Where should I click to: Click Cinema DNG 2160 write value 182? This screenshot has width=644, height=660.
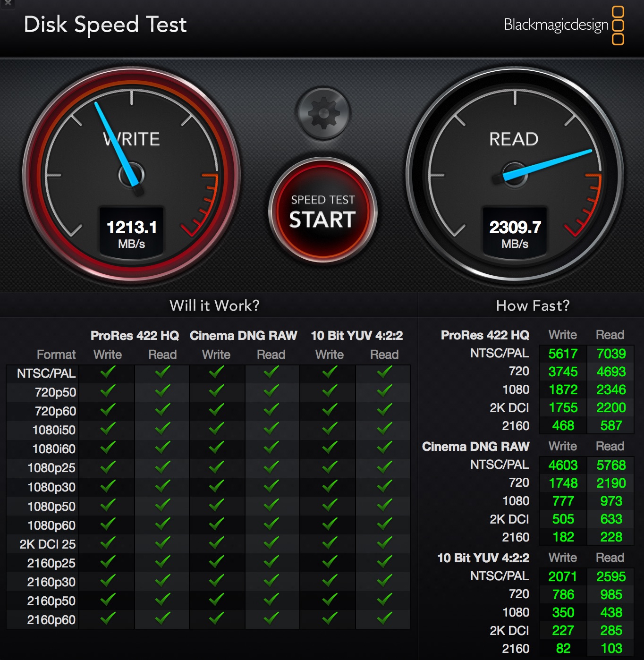click(x=563, y=537)
